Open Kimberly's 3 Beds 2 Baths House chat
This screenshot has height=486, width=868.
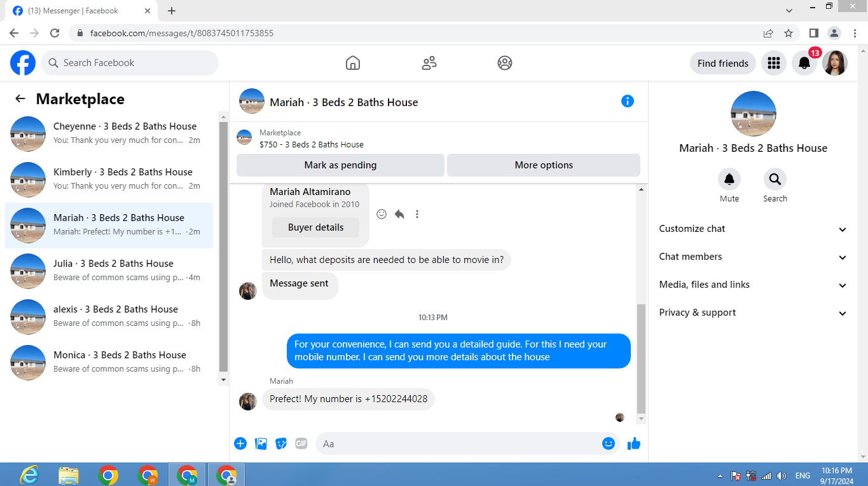tap(109, 179)
